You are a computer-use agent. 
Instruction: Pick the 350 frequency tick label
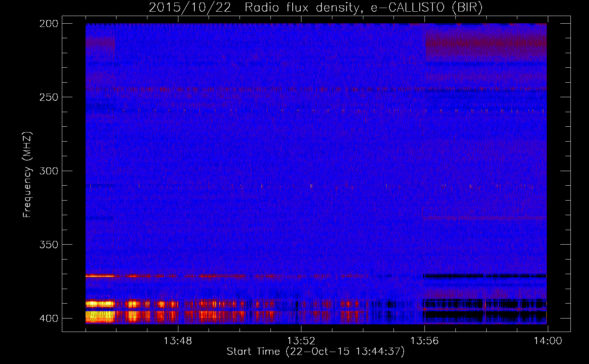tap(49, 245)
